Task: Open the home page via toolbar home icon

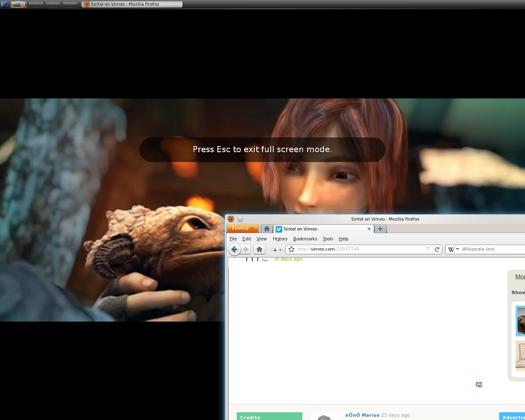Action: pos(259,250)
